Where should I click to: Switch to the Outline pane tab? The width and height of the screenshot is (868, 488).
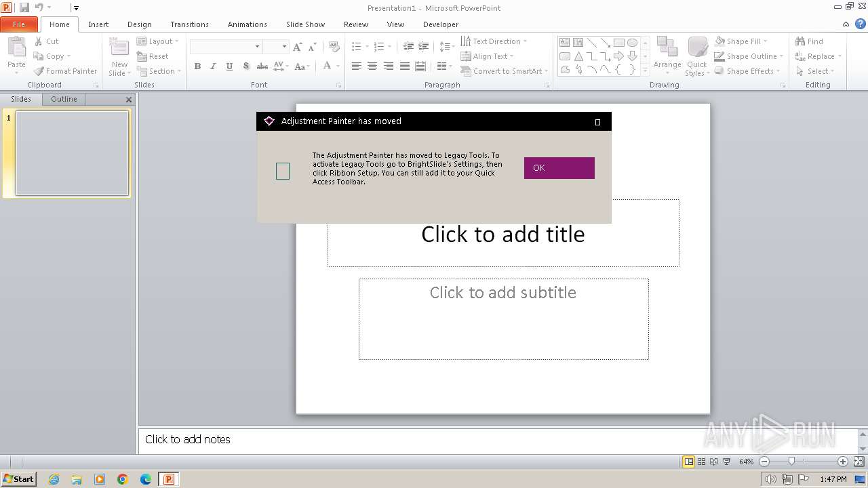tap(64, 99)
